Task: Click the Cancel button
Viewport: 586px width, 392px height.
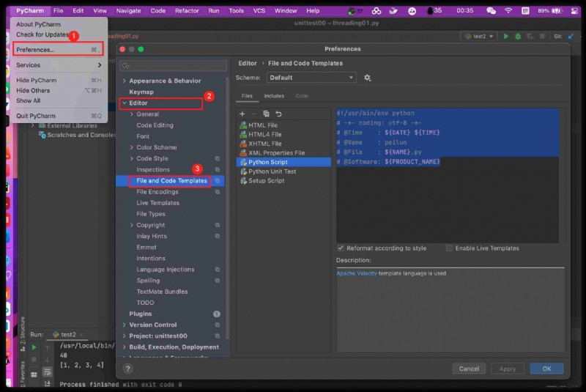Action: click(469, 369)
